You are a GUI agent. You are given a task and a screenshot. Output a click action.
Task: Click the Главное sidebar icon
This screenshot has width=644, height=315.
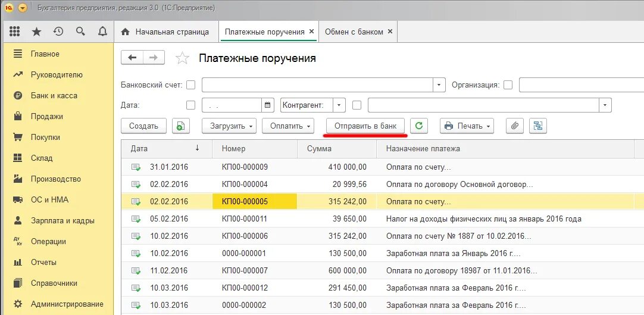18,54
